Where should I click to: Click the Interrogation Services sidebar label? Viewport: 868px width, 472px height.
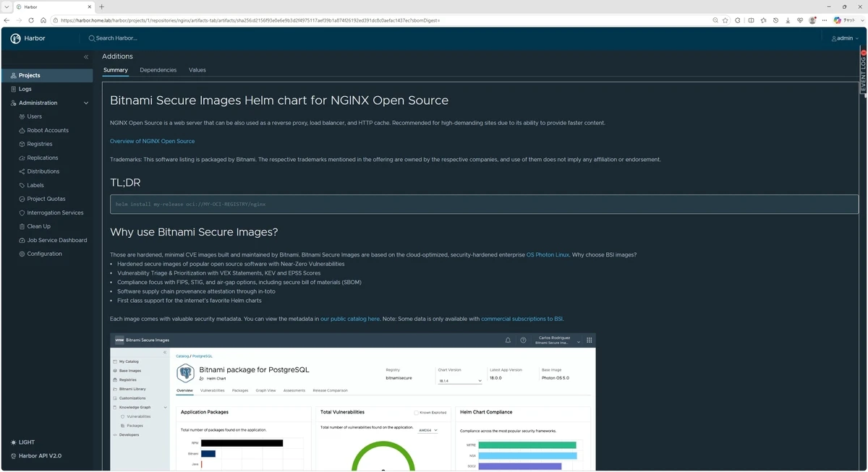(56, 213)
